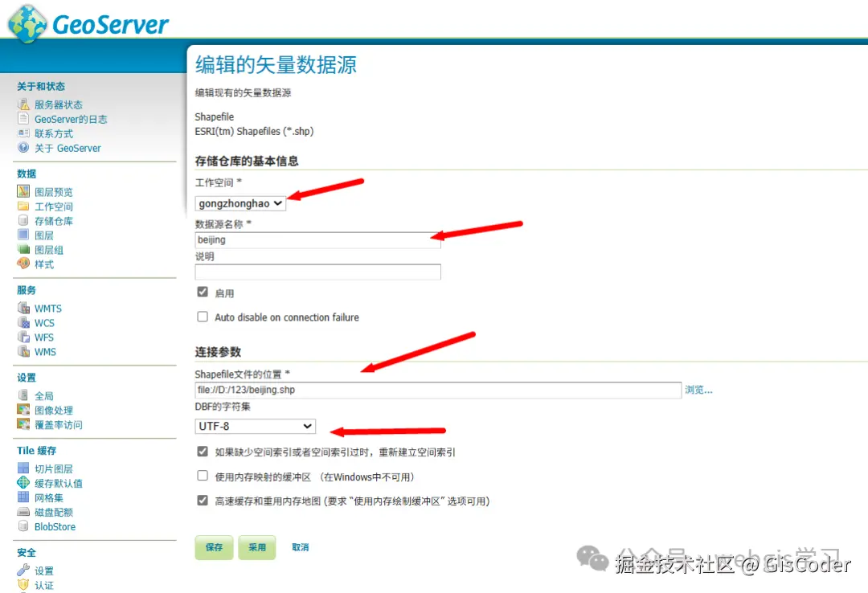Click the GeoServer的日志 document icon
868x593 pixels.
[x=23, y=118]
